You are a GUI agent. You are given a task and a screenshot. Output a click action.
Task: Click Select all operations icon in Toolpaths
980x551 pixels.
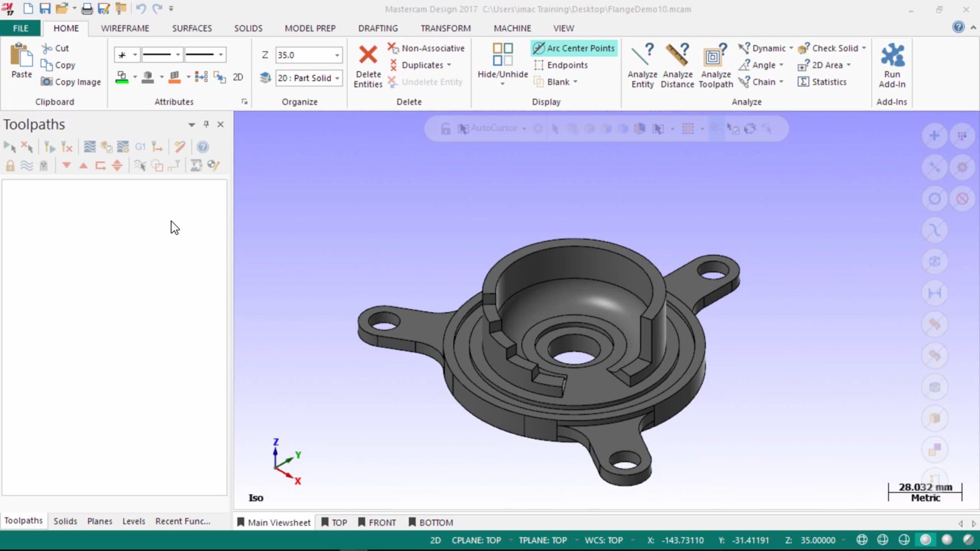point(10,147)
